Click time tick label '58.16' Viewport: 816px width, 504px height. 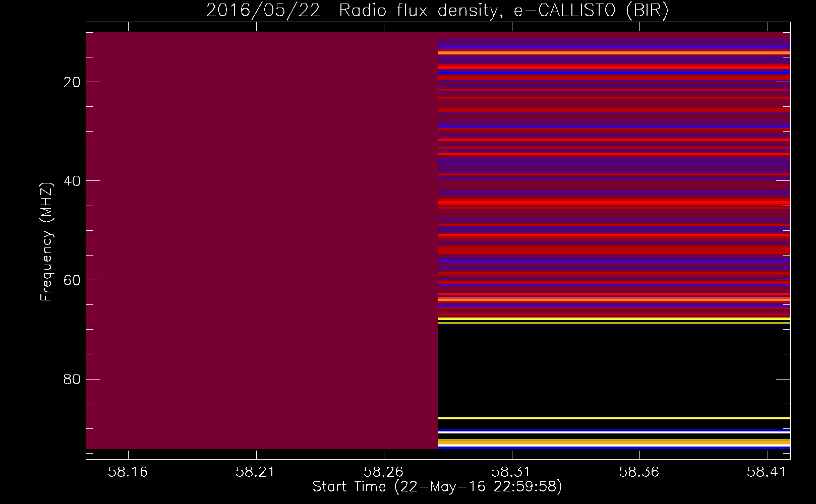point(128,472)
